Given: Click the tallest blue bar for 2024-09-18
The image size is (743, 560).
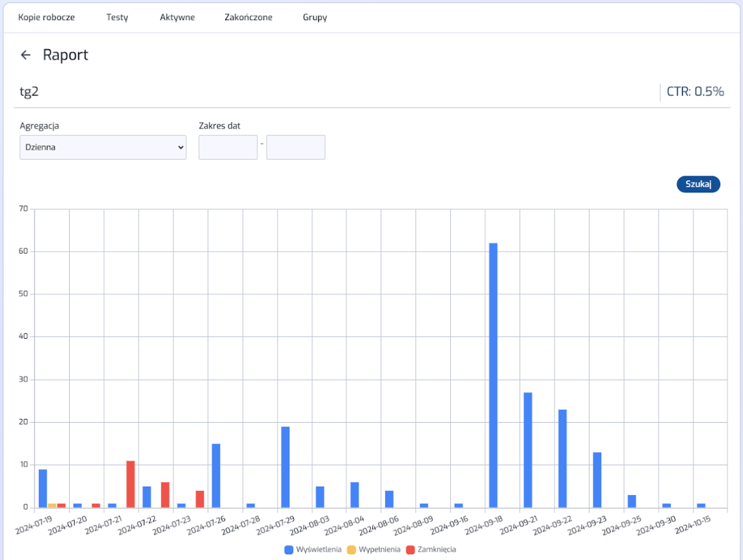Looking at the screenshot, I should tap(493, 375).
